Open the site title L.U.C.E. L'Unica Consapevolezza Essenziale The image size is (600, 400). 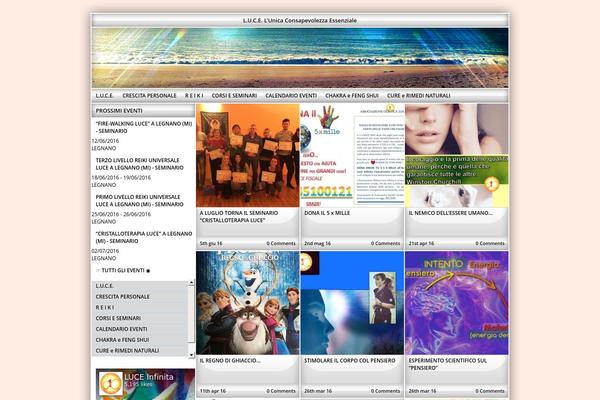tap(300, 20)
